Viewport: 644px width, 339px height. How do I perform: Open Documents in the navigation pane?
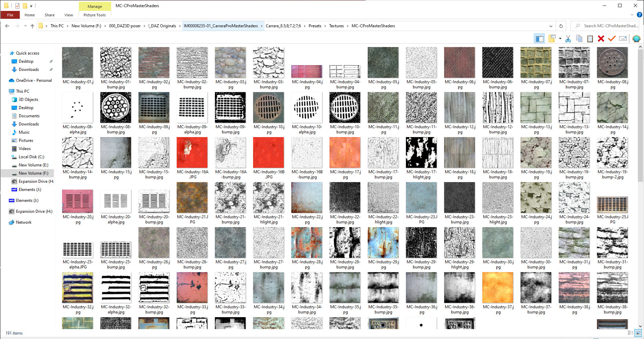tap(29, 116)
